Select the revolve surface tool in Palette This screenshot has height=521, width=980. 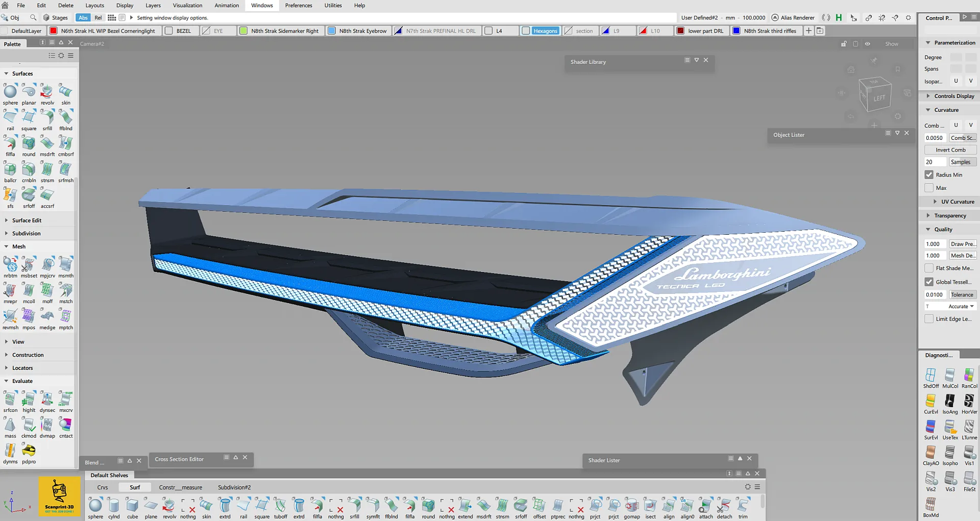click(47, 92)
